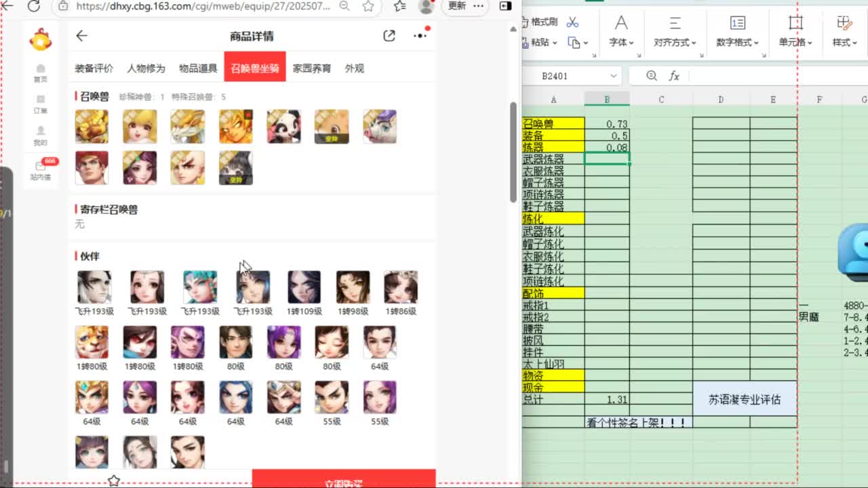
Task: Click the share icon on 商品详情
Action: tap(389, 36)
